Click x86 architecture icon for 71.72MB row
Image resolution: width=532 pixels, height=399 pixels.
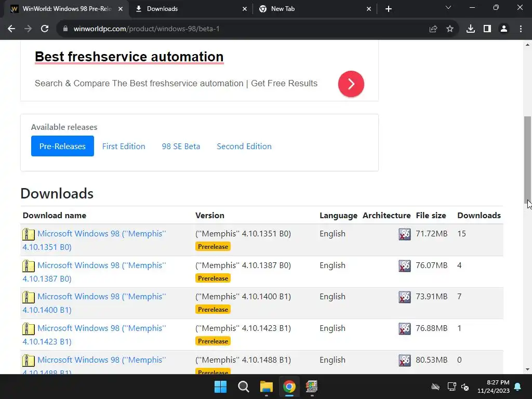pos(404,234)
